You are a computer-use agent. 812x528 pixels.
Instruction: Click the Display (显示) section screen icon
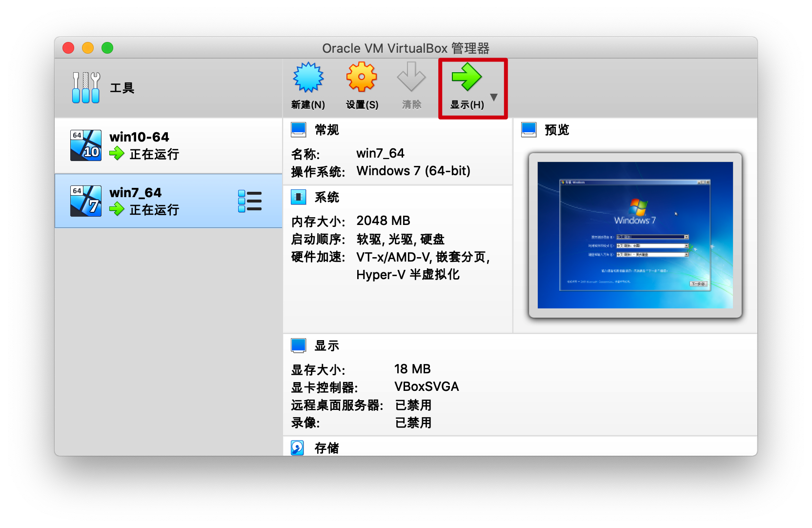pos(298,345)
